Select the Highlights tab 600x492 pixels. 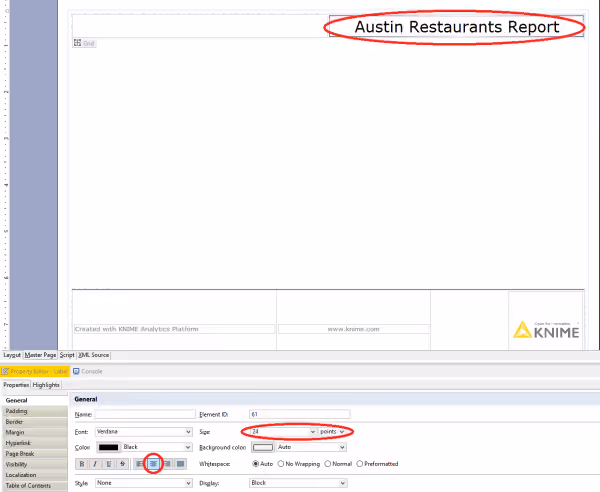[46, 385]
